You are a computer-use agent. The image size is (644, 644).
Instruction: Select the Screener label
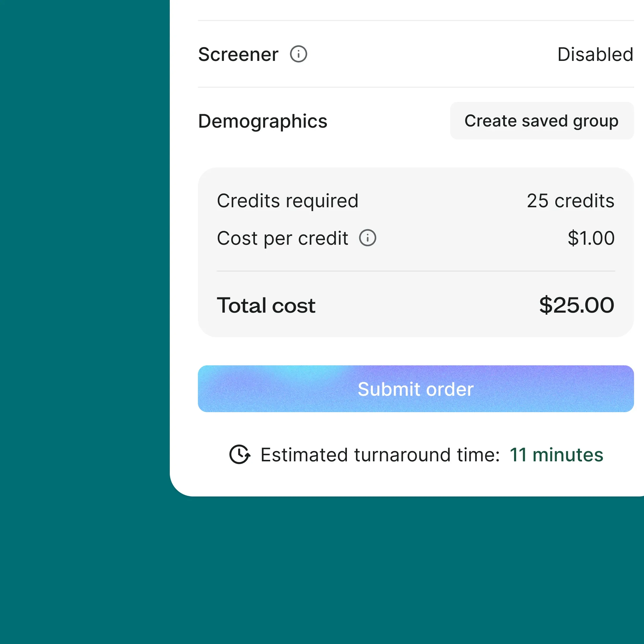coord(238,54)
